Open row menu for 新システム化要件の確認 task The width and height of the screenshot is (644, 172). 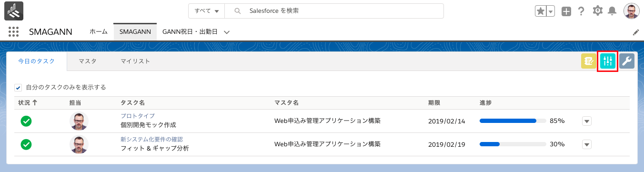pos(587,144)
